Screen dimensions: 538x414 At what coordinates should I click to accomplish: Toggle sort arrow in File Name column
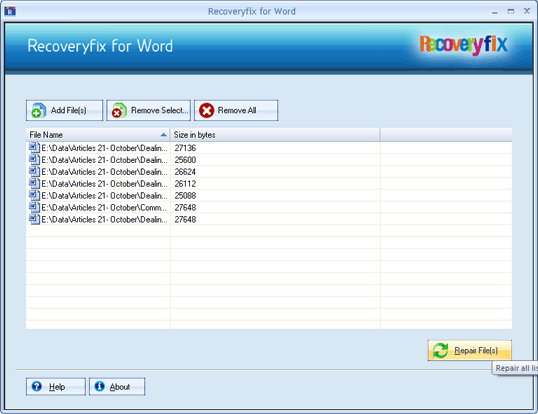164,135
